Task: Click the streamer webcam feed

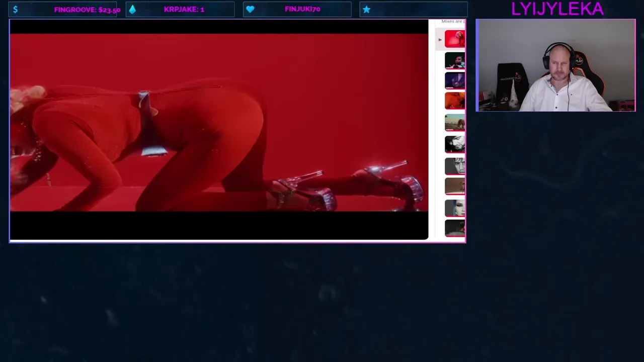Action: tap(555, 65)
